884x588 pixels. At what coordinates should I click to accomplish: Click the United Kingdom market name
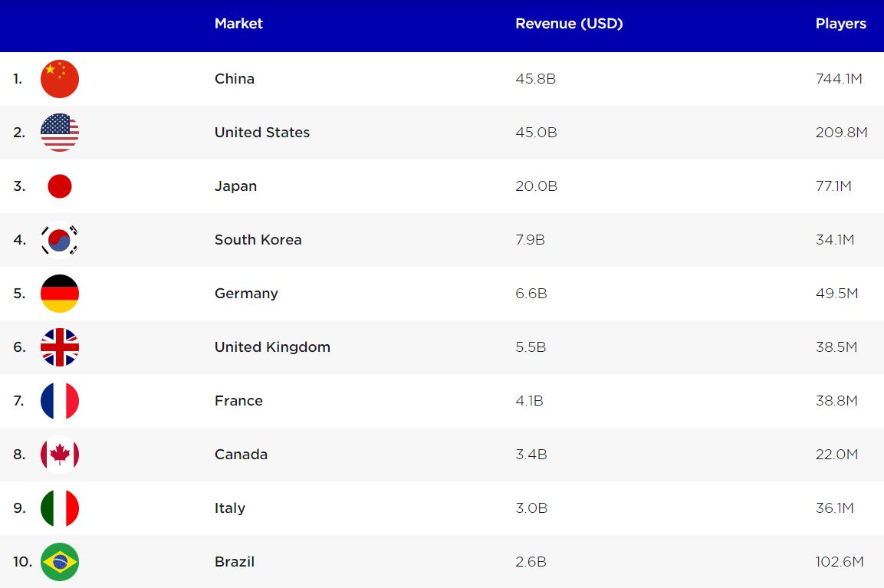pyautogui.click(x=272, y=347)
